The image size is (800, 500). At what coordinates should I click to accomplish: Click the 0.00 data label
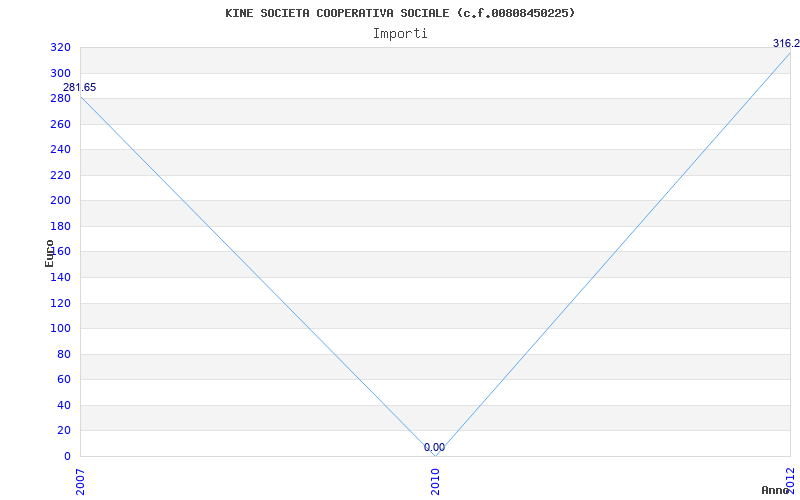tap(434, 447)
